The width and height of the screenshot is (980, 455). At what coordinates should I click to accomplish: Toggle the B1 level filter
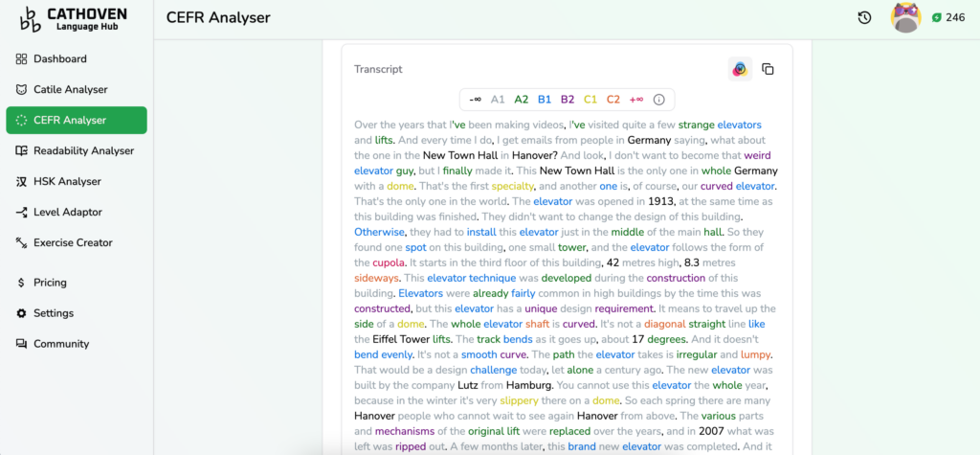point(545,100)
